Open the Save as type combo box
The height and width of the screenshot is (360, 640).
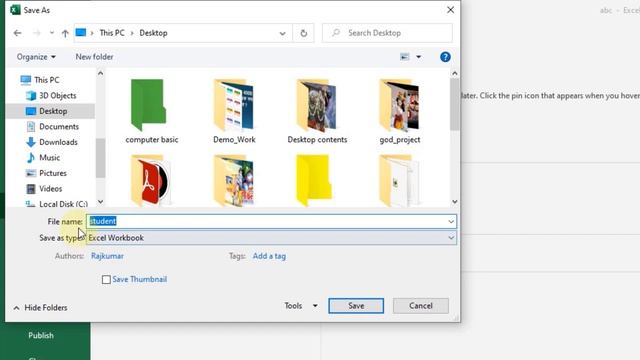pos(271,238)
